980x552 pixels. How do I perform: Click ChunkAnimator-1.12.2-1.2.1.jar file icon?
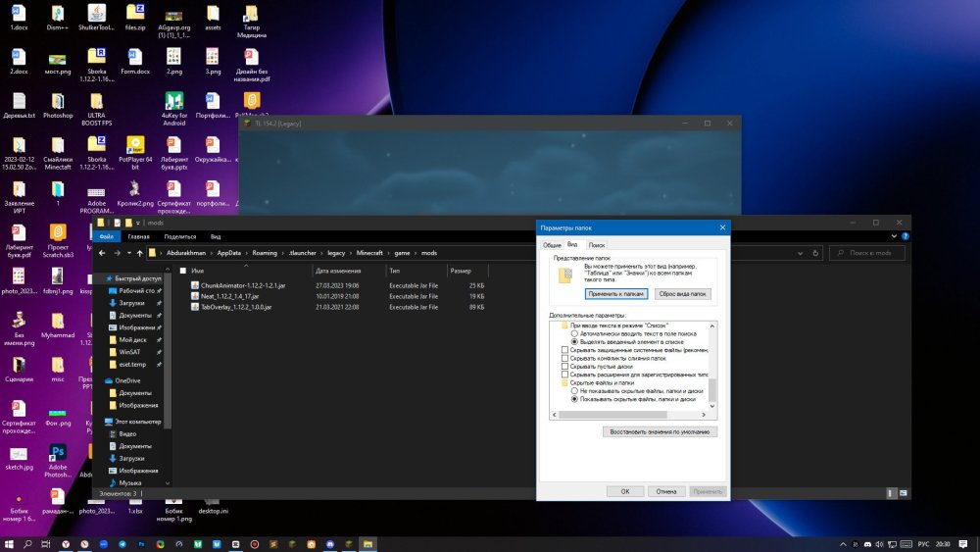pos(195,285)
